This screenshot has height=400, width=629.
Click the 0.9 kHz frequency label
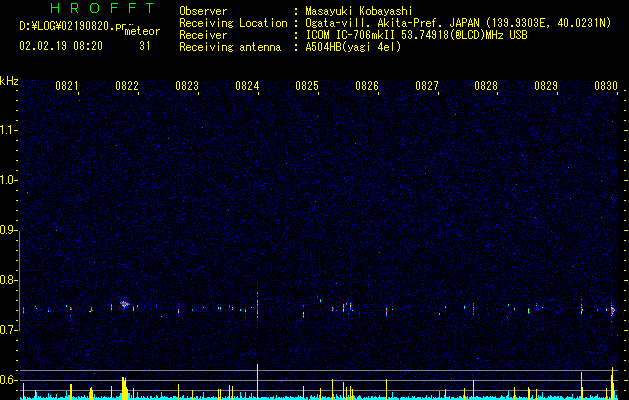point(9,230)
